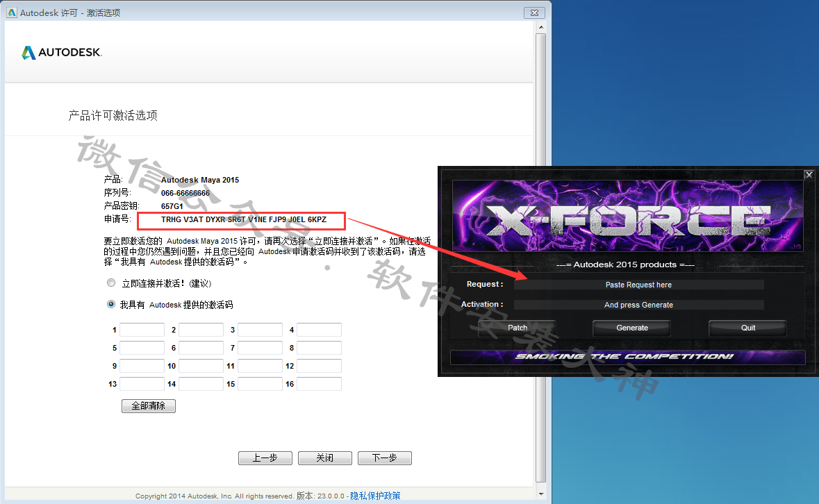Image resolution: width=819 pixels, height=504 pixels.
Task: Click activation code field 10
Action: [x=201, y=366]
